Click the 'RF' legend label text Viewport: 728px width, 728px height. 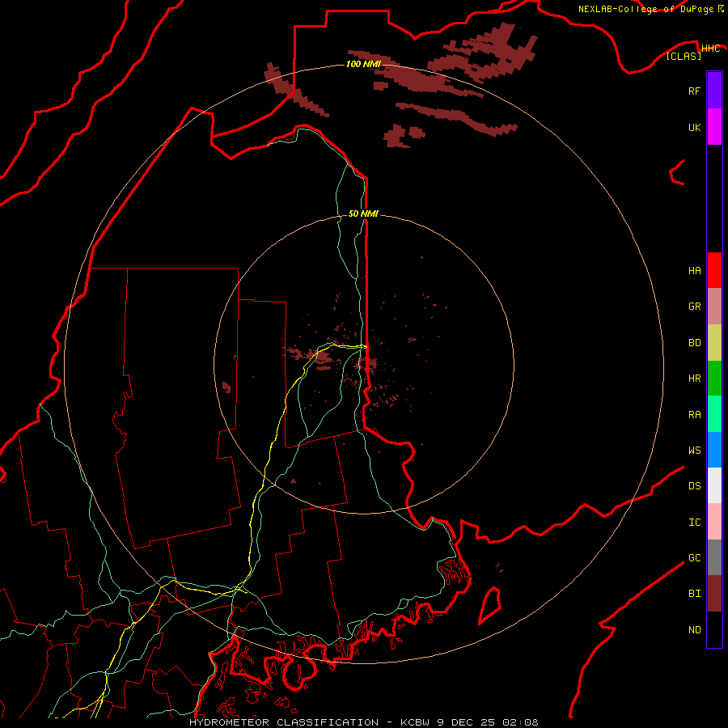coord(694,91)
